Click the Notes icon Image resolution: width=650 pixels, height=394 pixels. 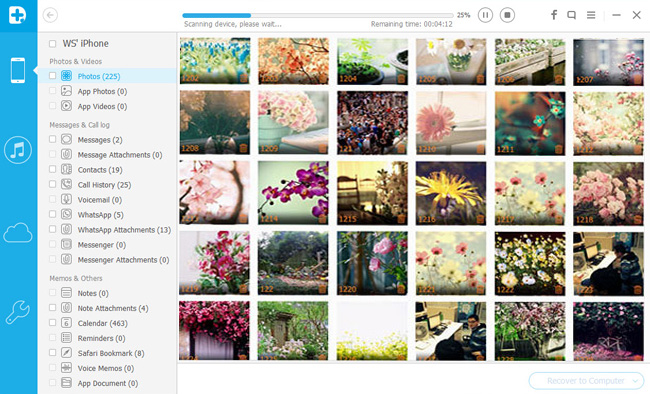click(x=66, y=293)
